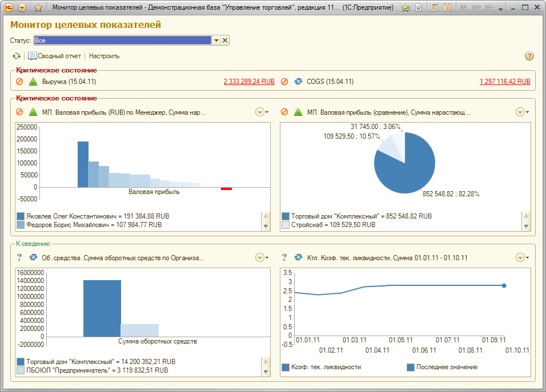This screenshot has width=546, height=392.
Task: Open the COGS value link 1 297 116,42 RUB
Action: 505,82
